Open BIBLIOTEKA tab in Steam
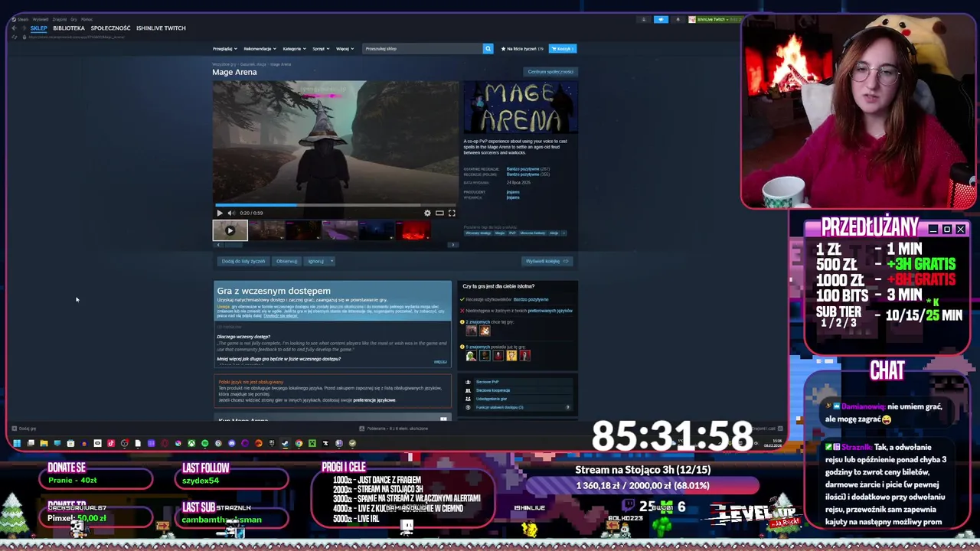 69,28
